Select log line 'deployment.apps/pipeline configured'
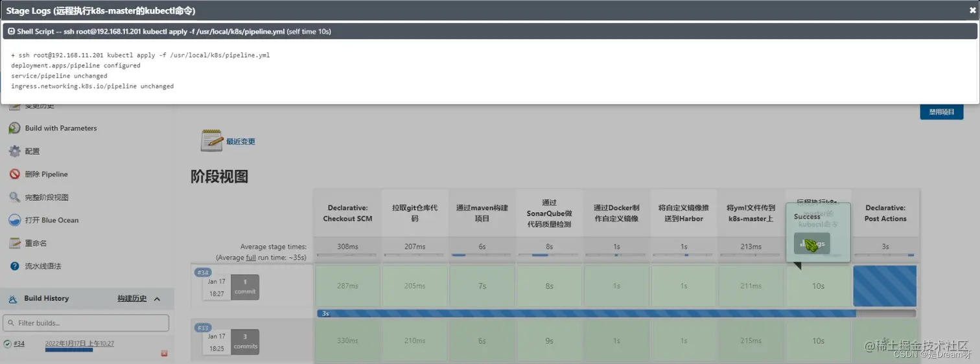Screen dimensions: 980x364 (x=75, y=65)
